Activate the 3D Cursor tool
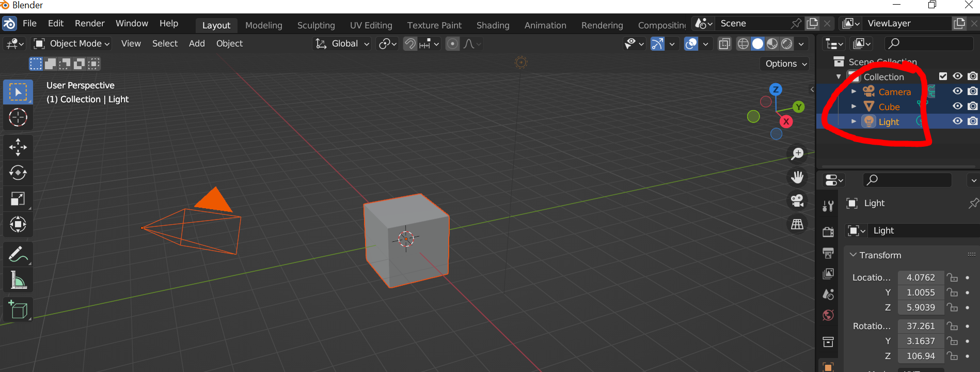 click(x=18, y=117)
